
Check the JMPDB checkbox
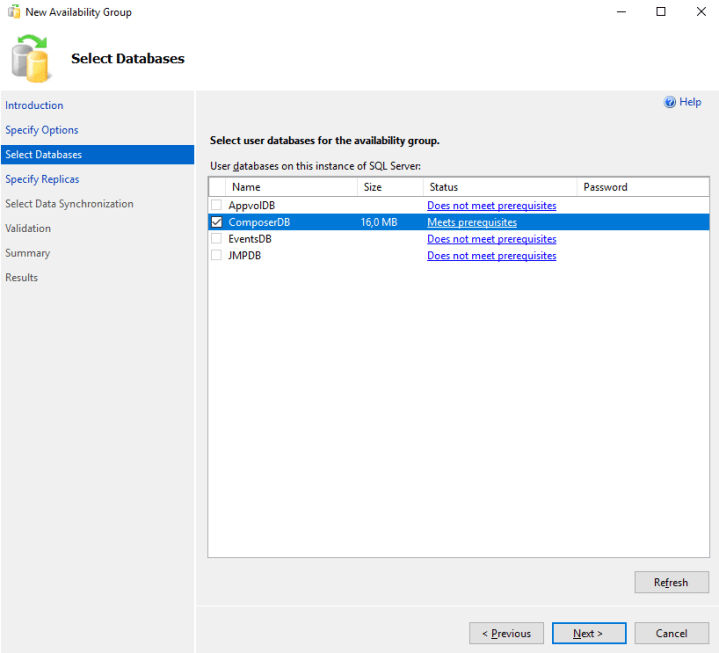pyautogui.click(x=216, y=255)
